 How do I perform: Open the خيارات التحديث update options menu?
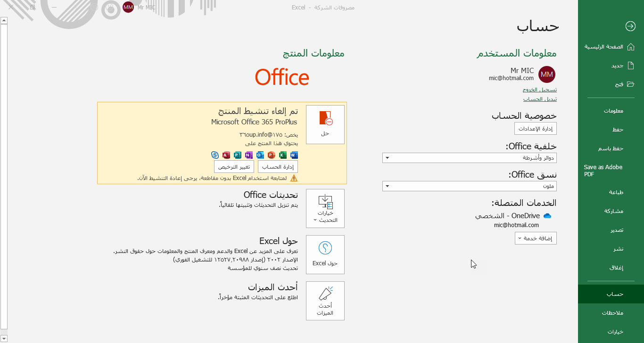pyautogui.click(x=325, y=208)
